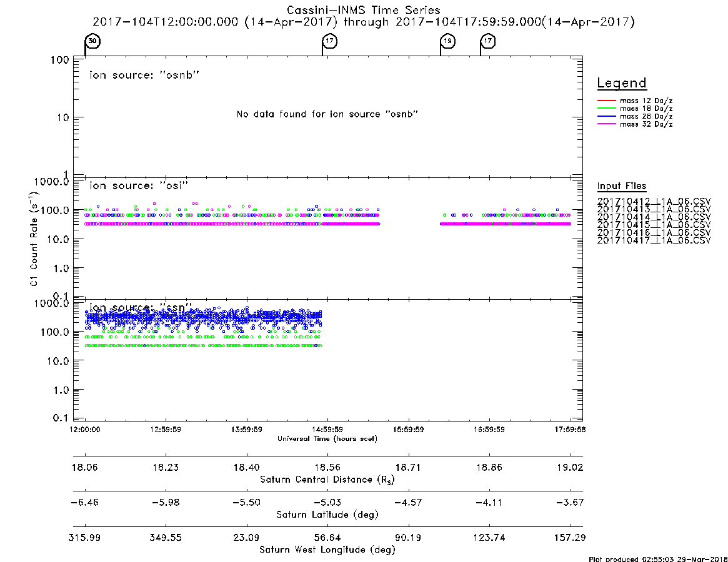
Task: Click the Universal Time axis title
Action: [327, 438]
